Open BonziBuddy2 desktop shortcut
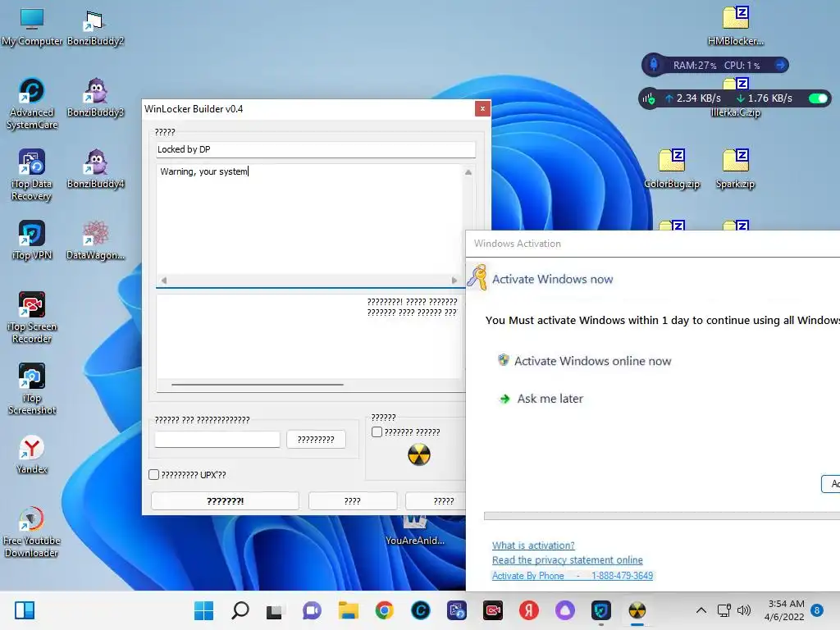Screen dimensions: 840x630 95,26
